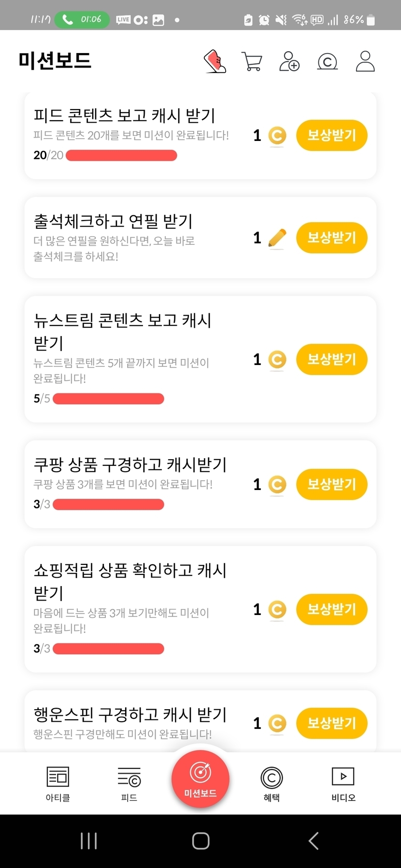This screenshot has width=401, height=868.
Task: Switch to the 피드 tab
Action: tap(129, 783)
